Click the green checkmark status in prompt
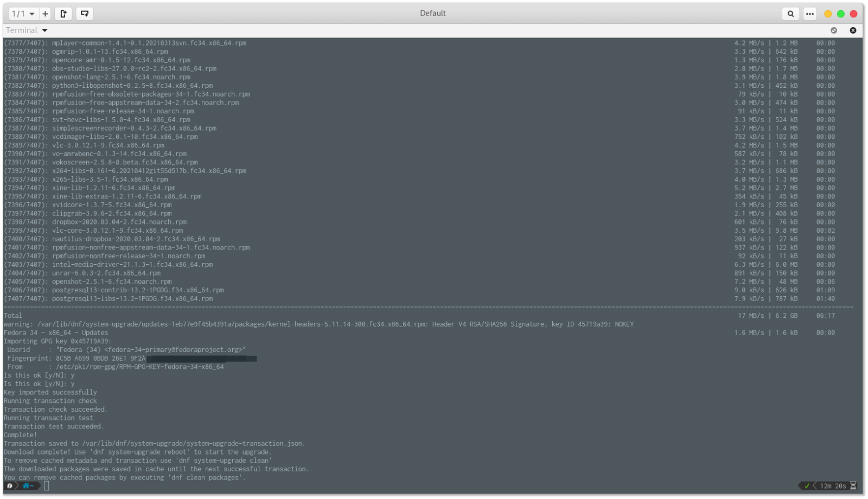 [x=807, y=485]
